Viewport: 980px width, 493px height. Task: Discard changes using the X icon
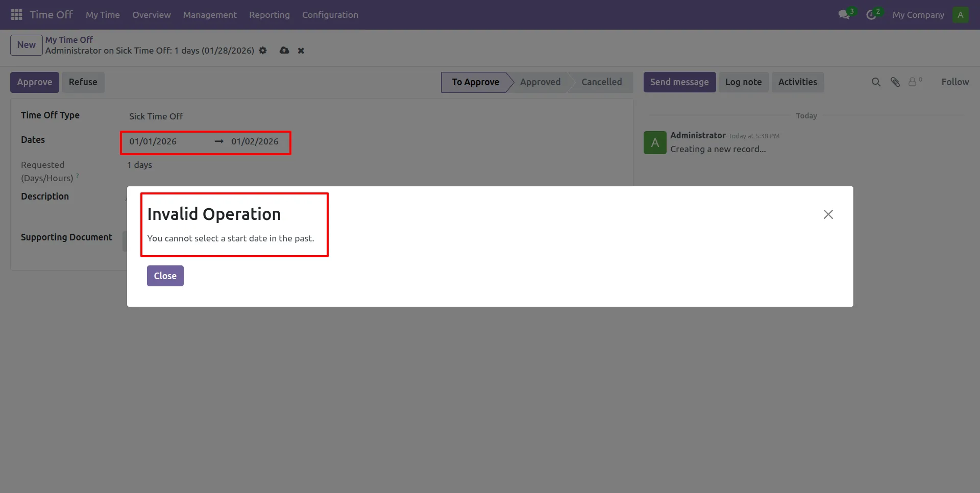click(x=301, y=51)
